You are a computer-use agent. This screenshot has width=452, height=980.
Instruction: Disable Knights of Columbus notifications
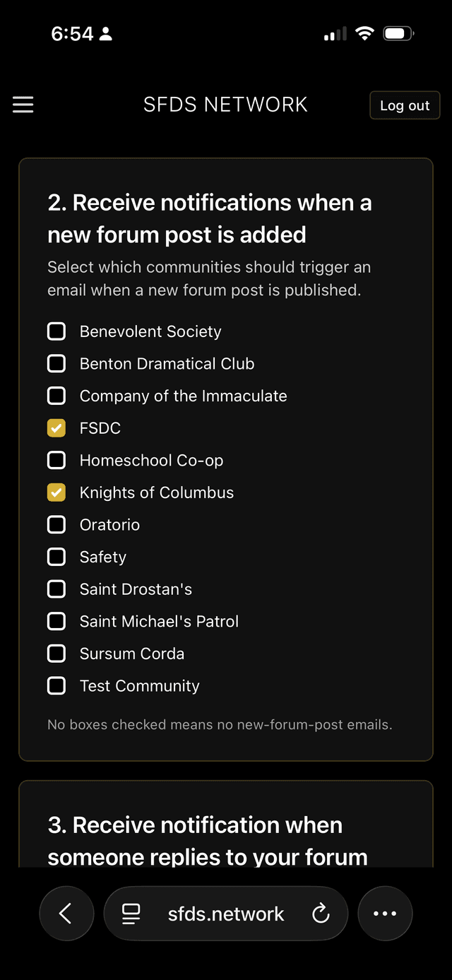pos(56,492)
